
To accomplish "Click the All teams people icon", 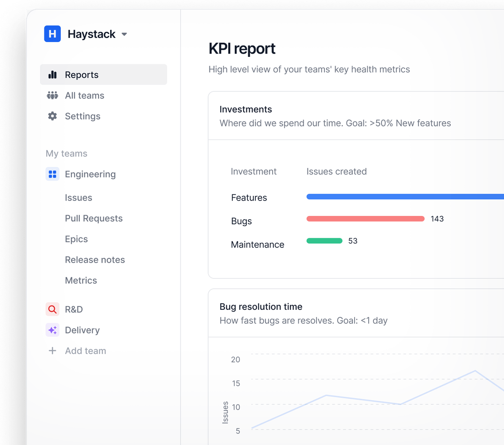I will [52, 96].
